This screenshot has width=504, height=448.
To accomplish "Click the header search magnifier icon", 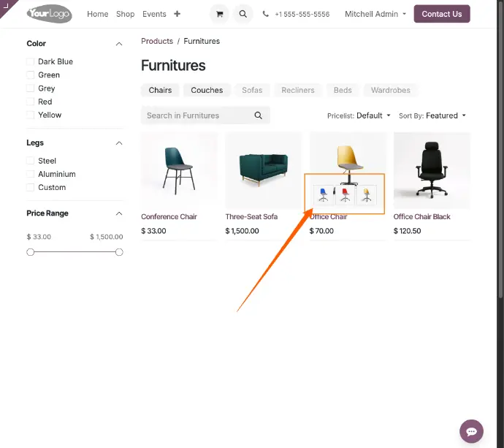I will point(243,14).
